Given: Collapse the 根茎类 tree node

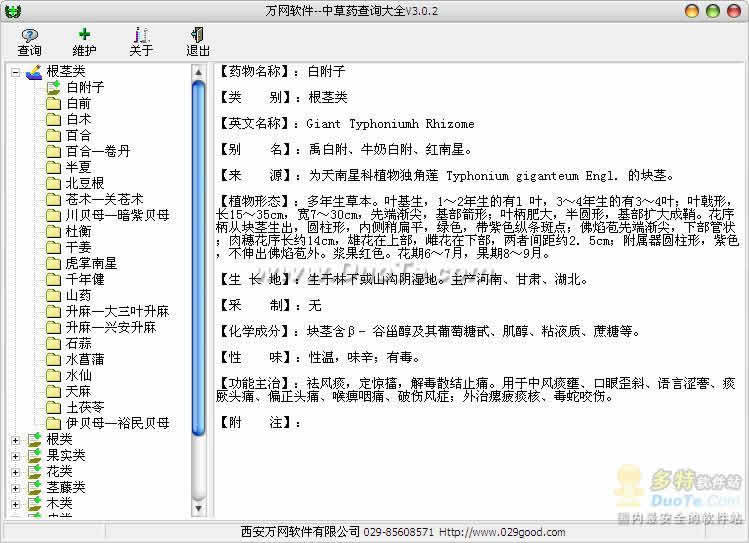Looking at the screenshot, I should 15,71.
